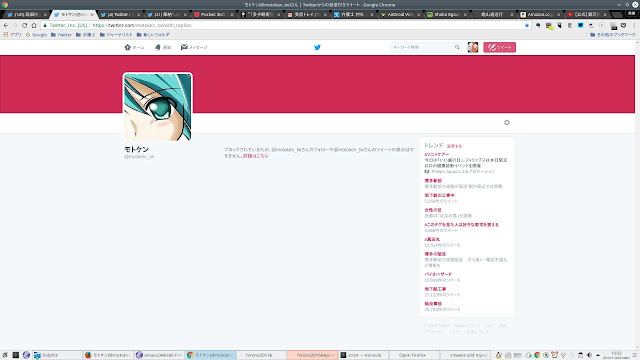Switch to the Firefox モトケン taskbar window

click(108, 355)
